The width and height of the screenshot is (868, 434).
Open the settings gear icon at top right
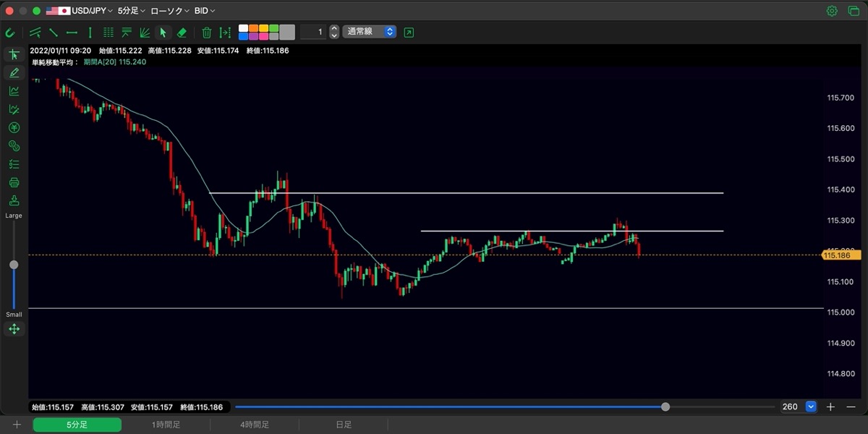[x=832, y=11]
